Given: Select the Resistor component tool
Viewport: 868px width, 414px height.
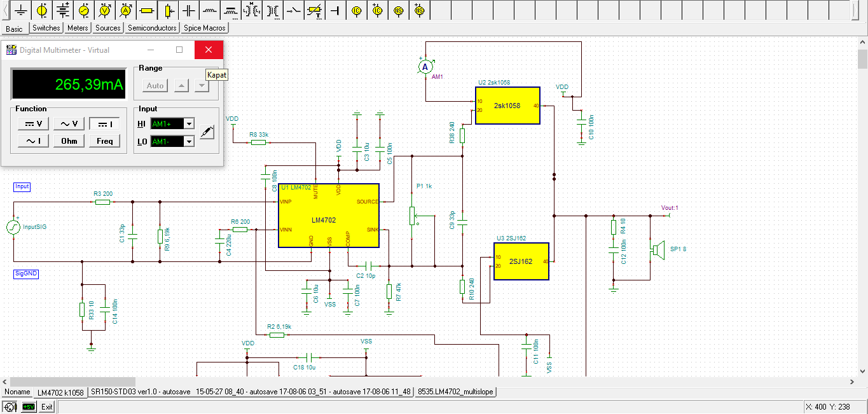Looking at the screenshot, I should [147, 10].
